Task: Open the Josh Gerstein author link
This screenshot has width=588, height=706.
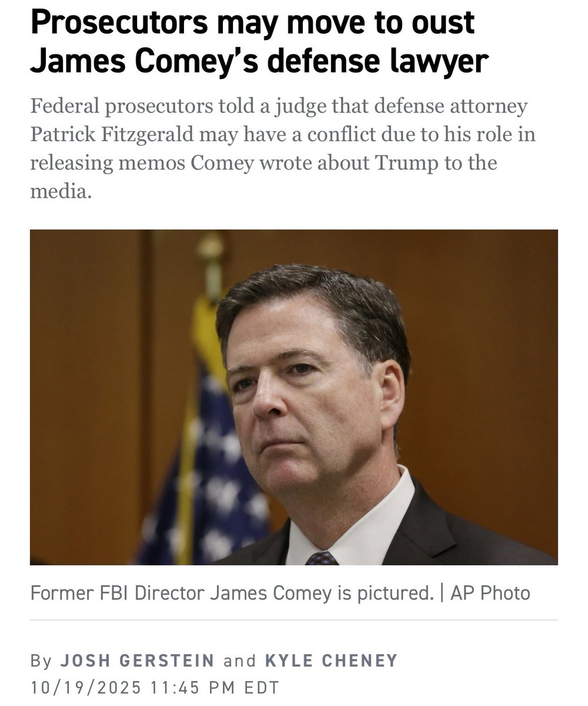Action: [138, 660]
